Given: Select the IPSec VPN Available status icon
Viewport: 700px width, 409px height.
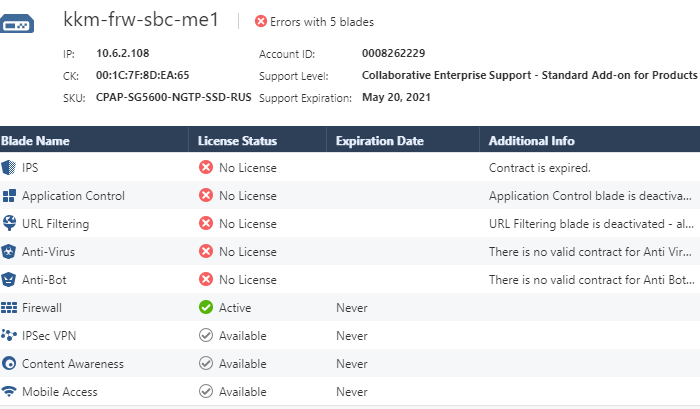Looking at the screenshot, I should click(x=206, y=335).
